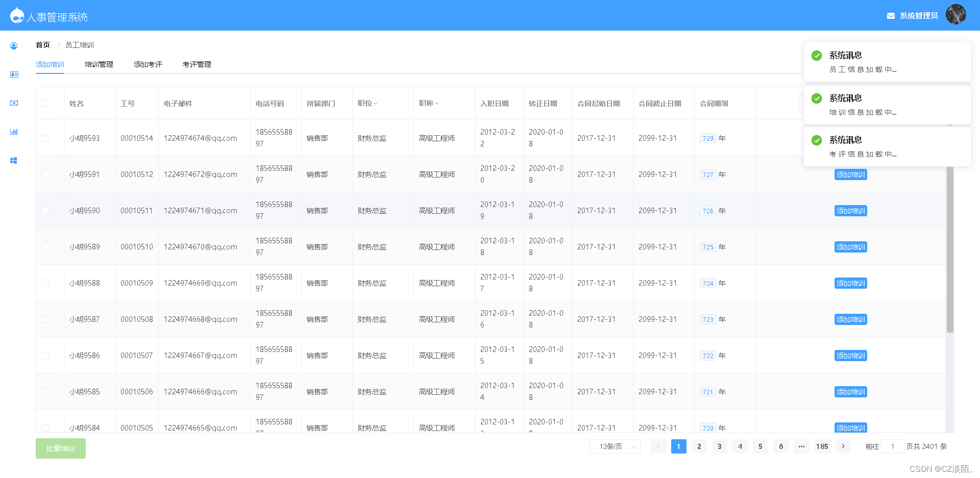The height and width of the screenshot is (478, 980).
Task: Open the salary money sidebar icon
Action: pos(14,103)
